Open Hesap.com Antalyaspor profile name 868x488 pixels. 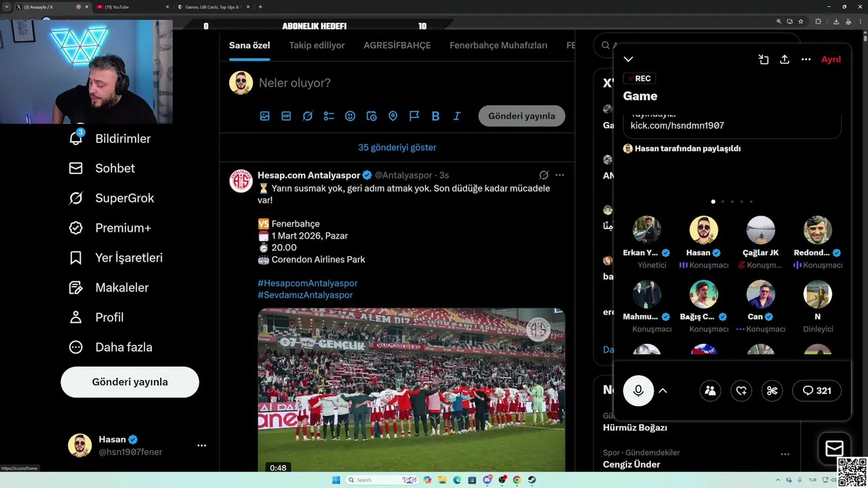pyautogui.click(x=309, y=175)
